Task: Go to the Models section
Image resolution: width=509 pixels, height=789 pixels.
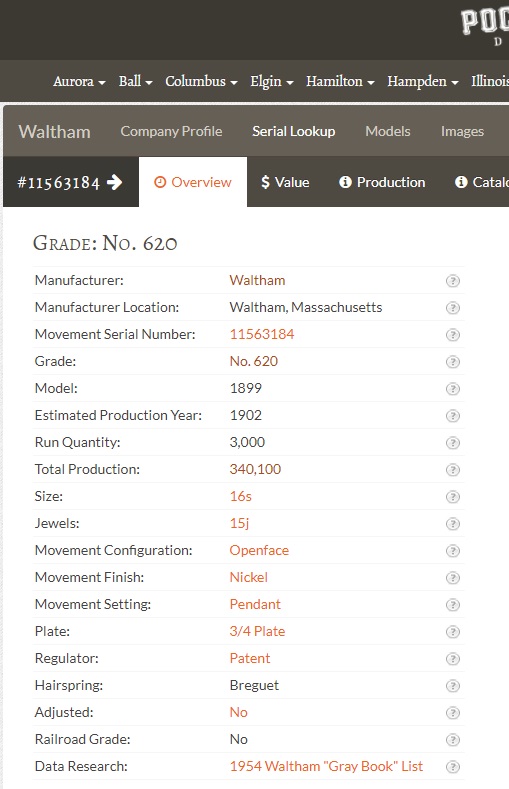Action: tap(388, 131)
